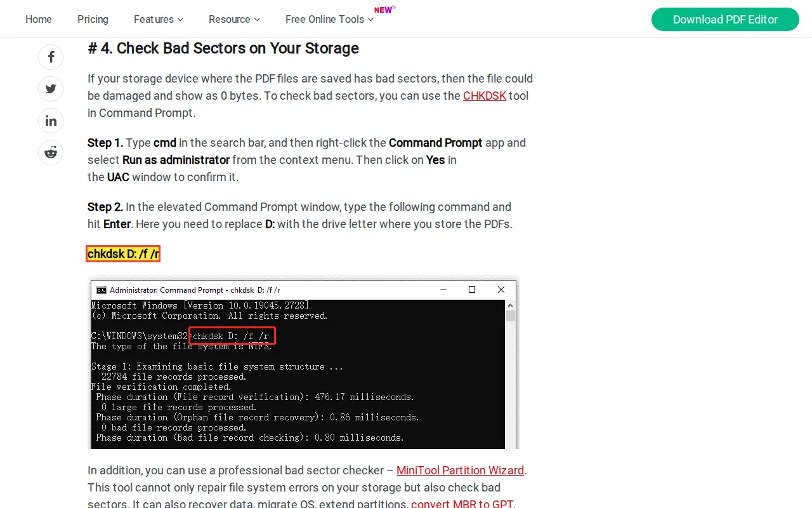812x508 pixels.
Task: Go to the Home page
Action: point(39,19)
